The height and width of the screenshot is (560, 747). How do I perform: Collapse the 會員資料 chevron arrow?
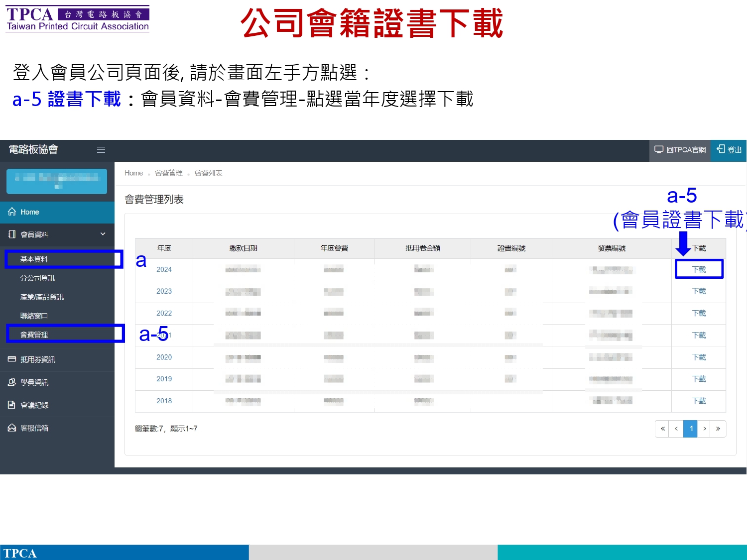103,234
